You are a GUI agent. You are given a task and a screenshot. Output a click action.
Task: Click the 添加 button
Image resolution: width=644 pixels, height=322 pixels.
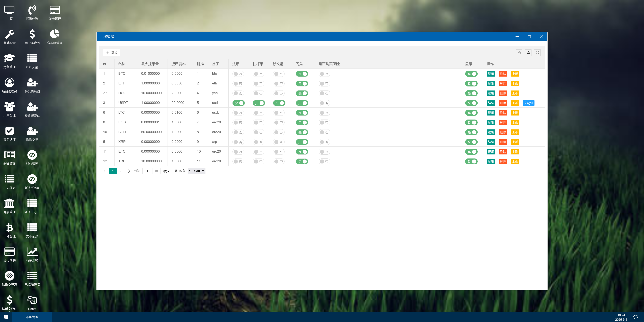[112, 53]
